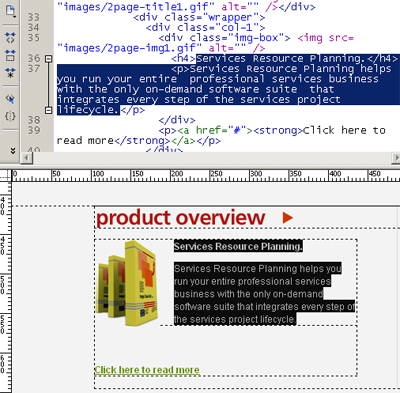Click the Collapse Selection icon
Image resolution: width=400 pixels, height=393 pixels.
point(10,55)
